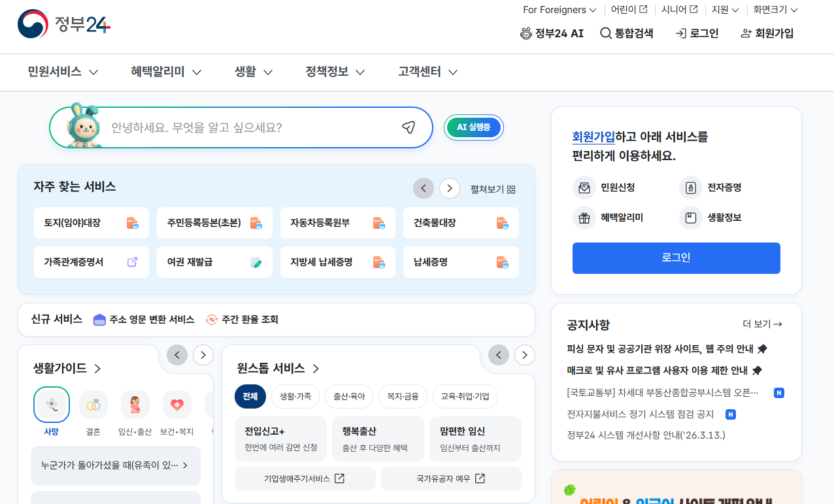The width and height of the screenshot is (834, 504).
Task: Click the blue 로그인 button
Action: (x=676, y=258)
